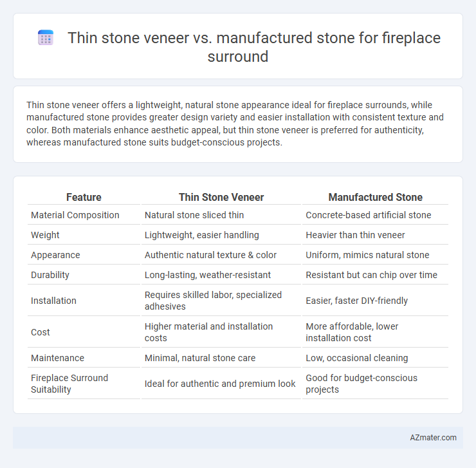Screen dimensions: 476x468
Task: Click the Cost row label
Action: pos(41,332)
